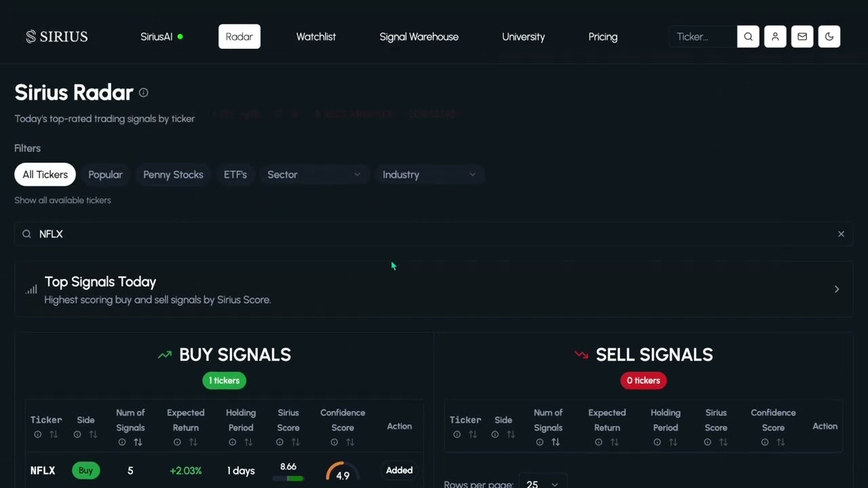Sort Buy table by Holding Period
Image resolution: width=868 pixels, height=488 pixels.
[248, 442]
